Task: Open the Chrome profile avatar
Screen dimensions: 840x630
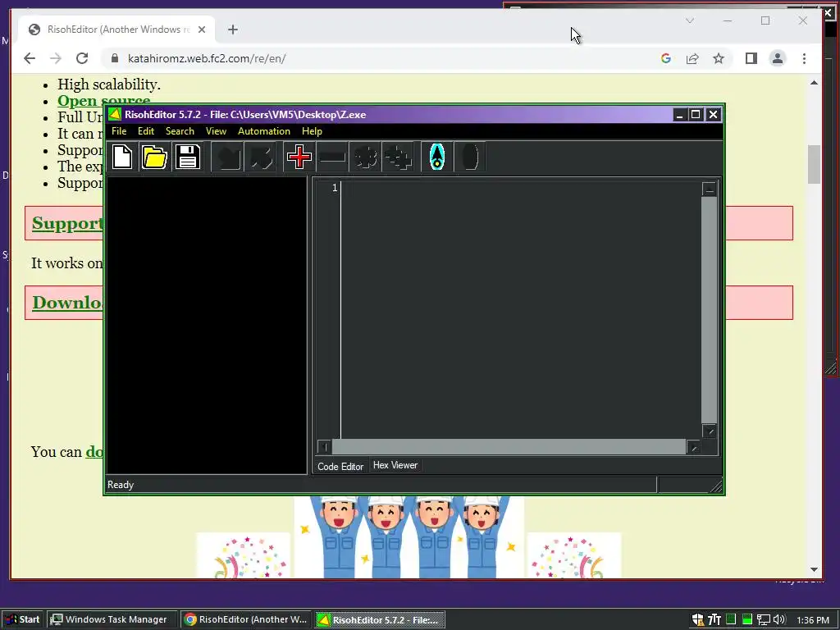Action: coord(778,58)
